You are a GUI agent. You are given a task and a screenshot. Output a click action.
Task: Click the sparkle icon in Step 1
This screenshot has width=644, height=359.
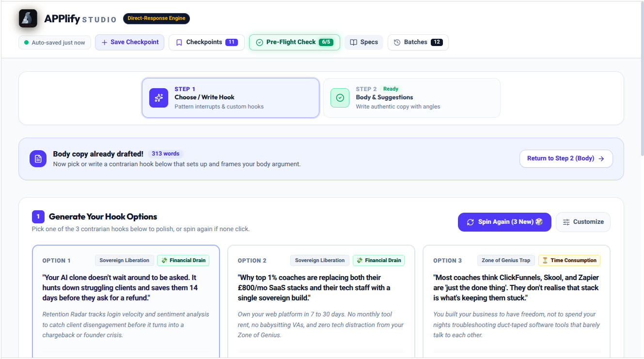pos(158,98)
